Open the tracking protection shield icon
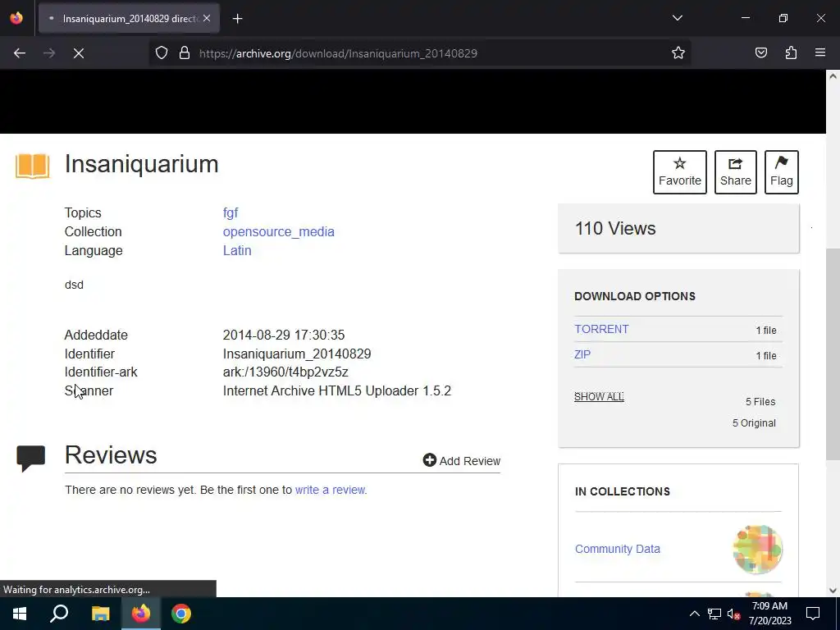 click(x=162, y=53)
